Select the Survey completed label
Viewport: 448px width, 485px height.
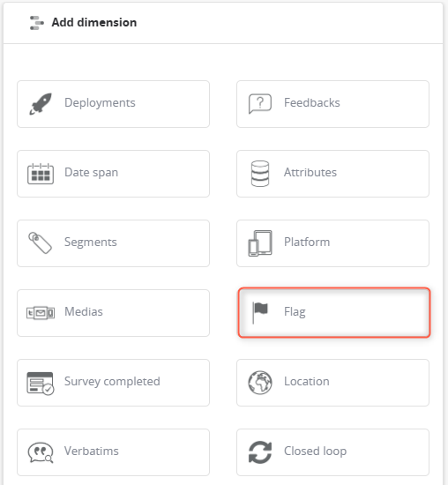point(112,381)
